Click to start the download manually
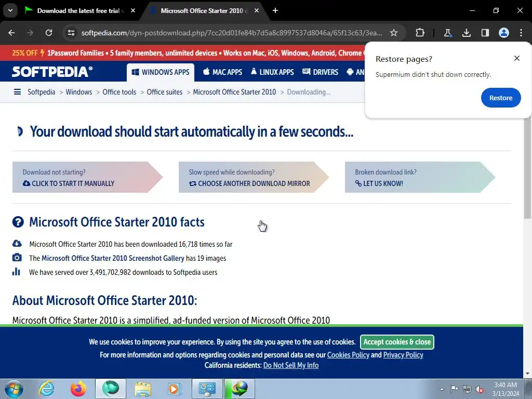This screenshot has height=399, width=532. [87, 177]
